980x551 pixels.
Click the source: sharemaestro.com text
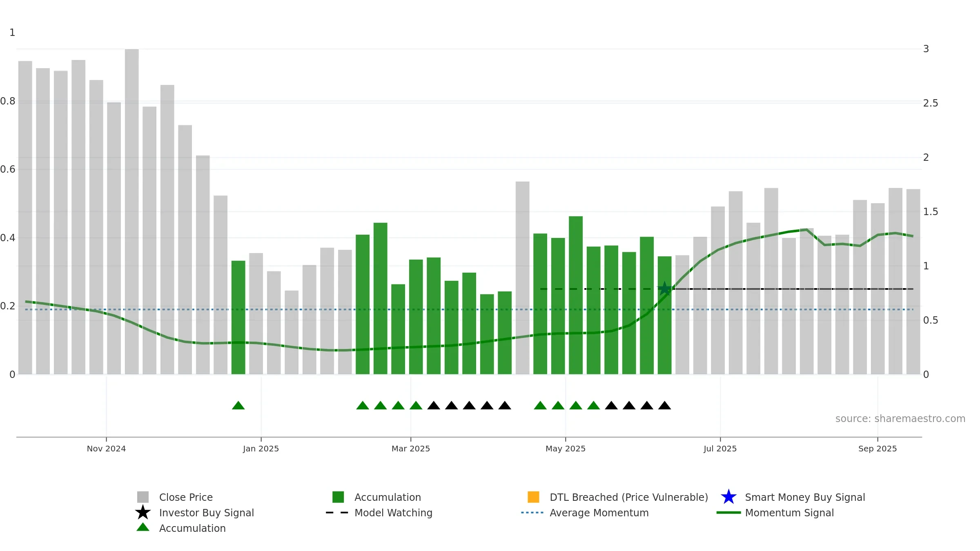900,419
